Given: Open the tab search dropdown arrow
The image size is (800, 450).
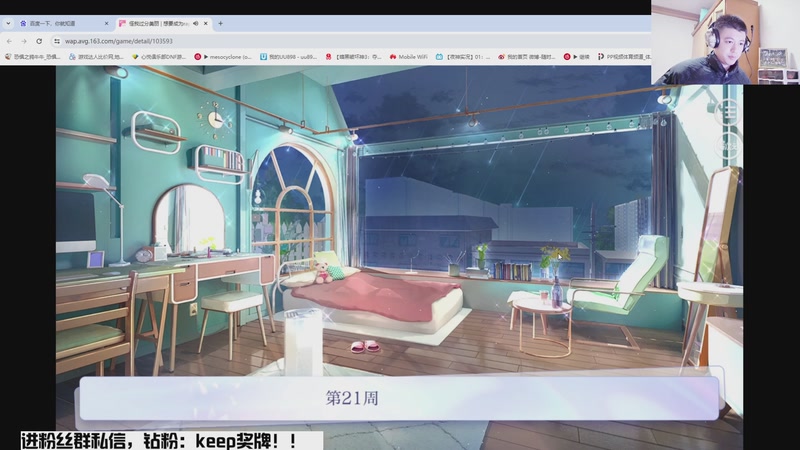Looking at the screenshot, I should coord(8,23).
